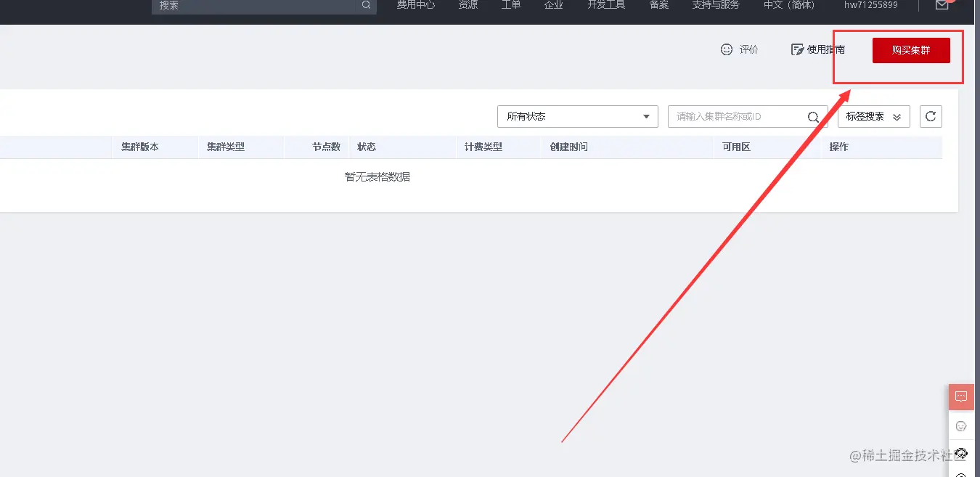Click the 可用区 column header

tap(736, 147)
